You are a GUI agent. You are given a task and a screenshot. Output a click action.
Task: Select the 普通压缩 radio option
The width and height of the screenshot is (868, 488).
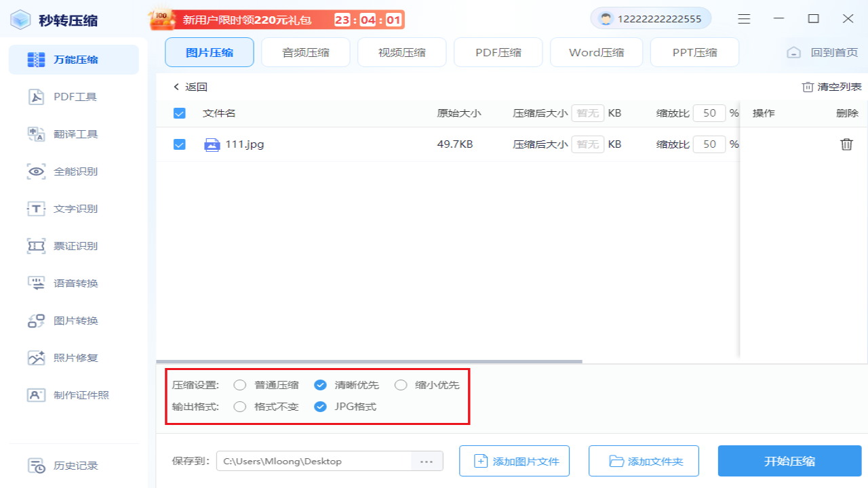tap(239, 384)
